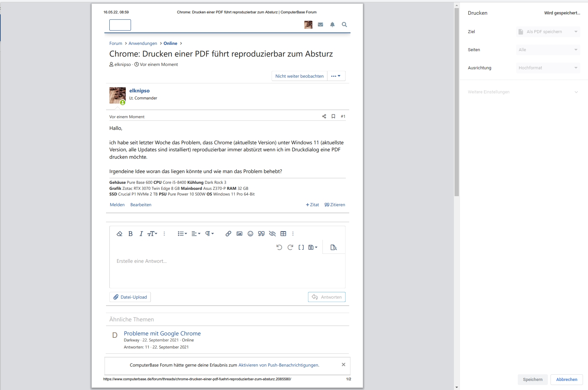Screen dimensions: 588x390
Task: Click 'Aktivieren von Push-Benachrichtigungen' link
Action: (x=278, y=365)
